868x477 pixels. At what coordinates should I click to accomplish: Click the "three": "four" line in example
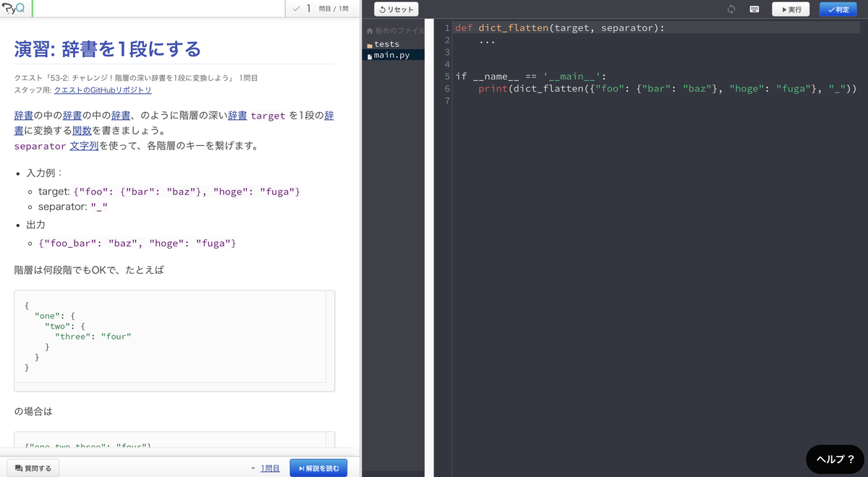point(93,336)
